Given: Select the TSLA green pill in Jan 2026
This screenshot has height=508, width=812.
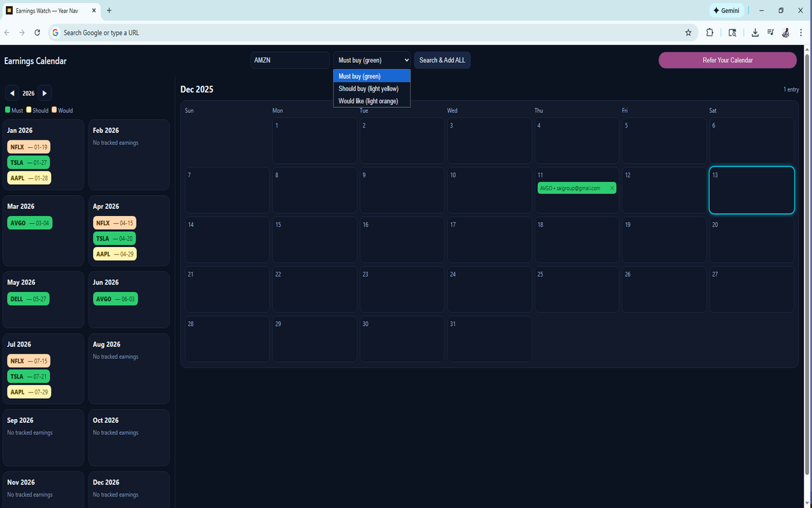Looking at the screenshot, I should click(28, 162).
